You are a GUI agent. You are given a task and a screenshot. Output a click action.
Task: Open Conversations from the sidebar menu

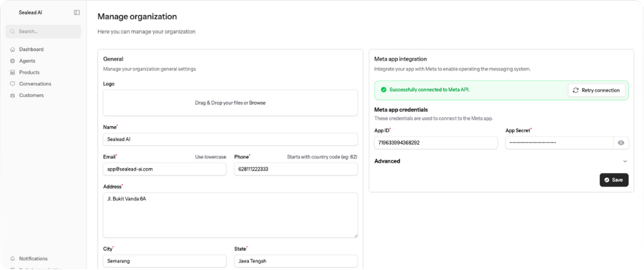tap(35, 84)
